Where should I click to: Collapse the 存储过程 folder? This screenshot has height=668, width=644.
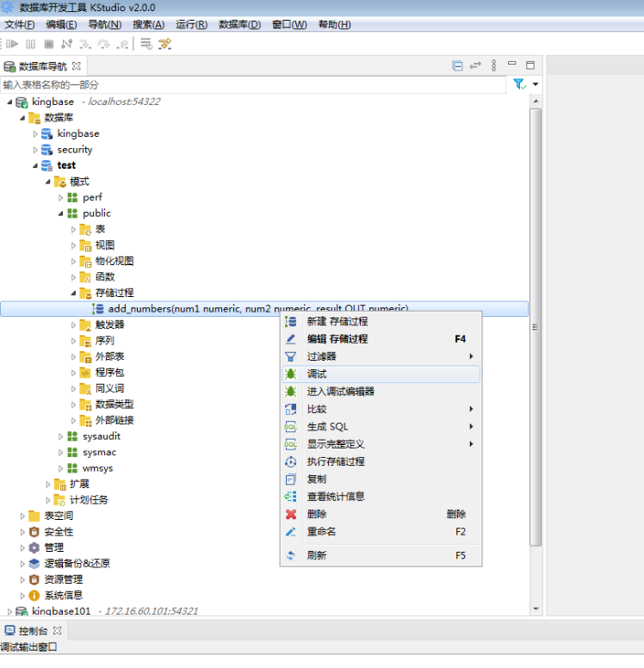click(x=73, y=293)
